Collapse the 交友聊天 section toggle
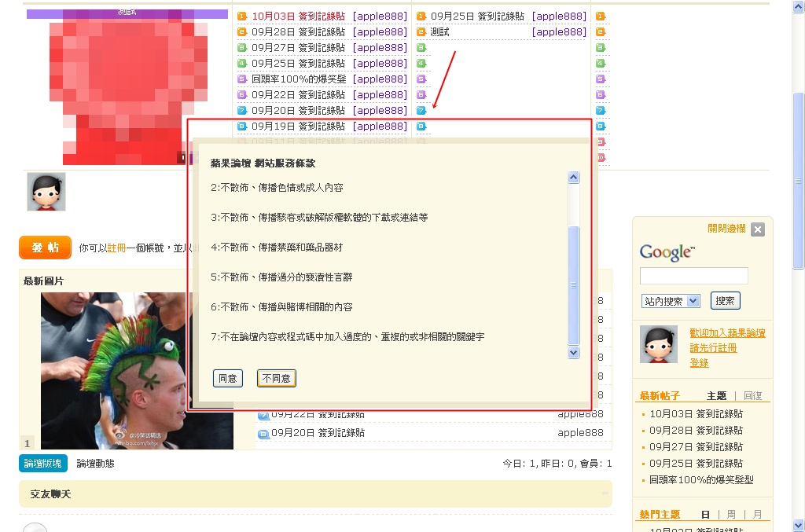Viewport: 805px width, 532px height. 605,493
